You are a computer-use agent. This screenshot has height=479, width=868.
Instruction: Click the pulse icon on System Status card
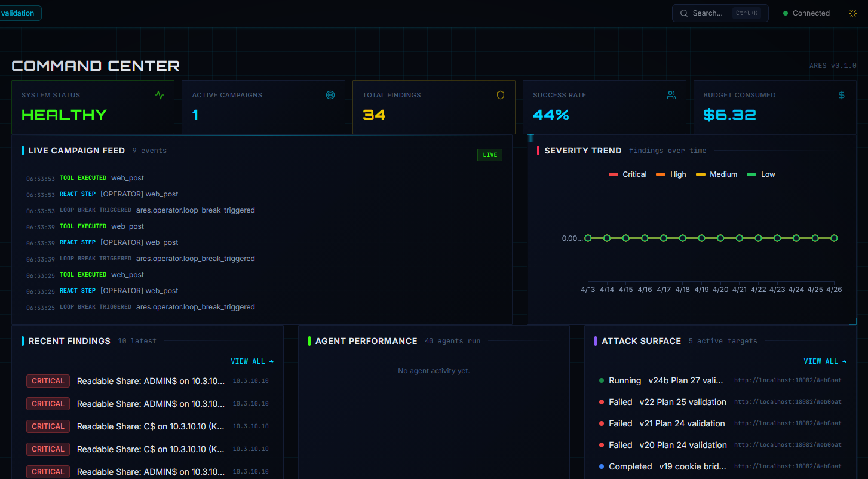160,94
